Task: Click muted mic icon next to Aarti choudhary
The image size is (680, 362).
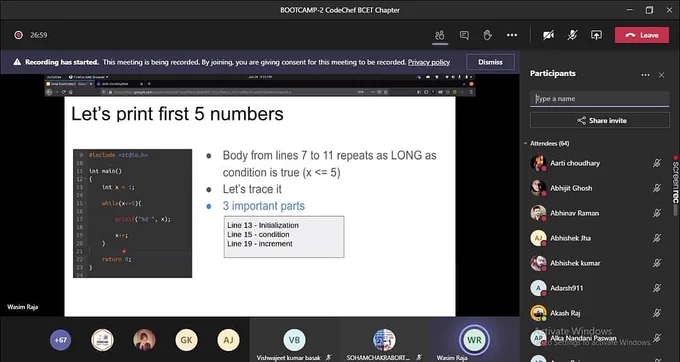Action: click(657, 163)
